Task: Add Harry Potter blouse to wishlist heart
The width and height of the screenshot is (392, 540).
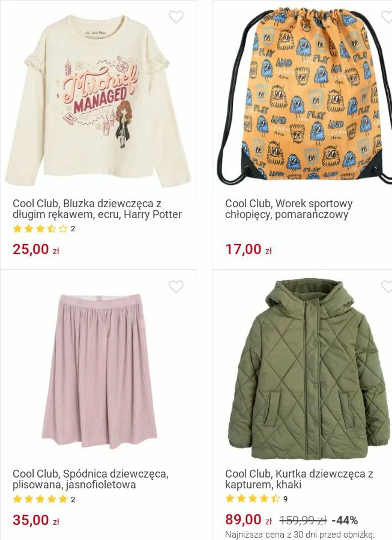Action: coord(176,17)
